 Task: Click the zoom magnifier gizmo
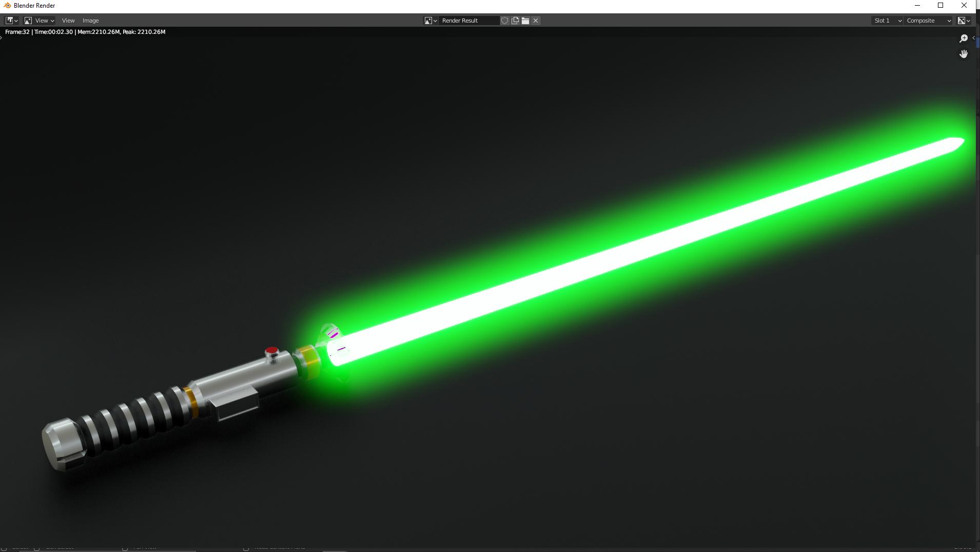pos(964,39)
